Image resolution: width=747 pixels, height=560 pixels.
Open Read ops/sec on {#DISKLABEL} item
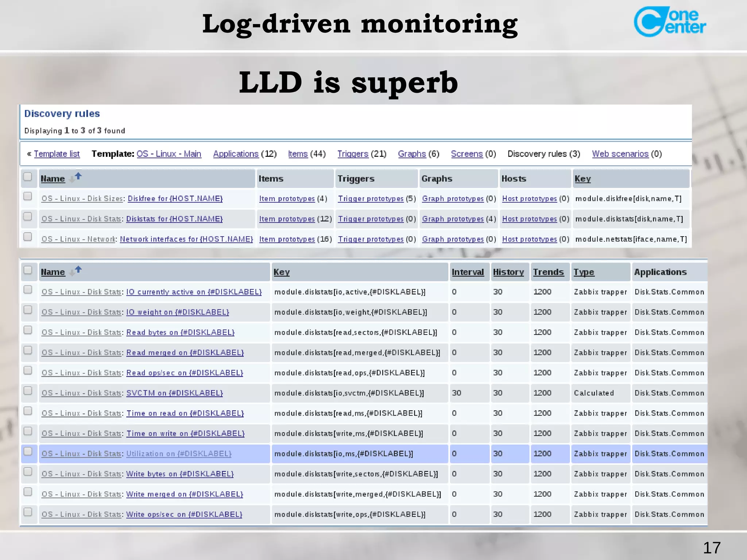[x=185, y=373]
